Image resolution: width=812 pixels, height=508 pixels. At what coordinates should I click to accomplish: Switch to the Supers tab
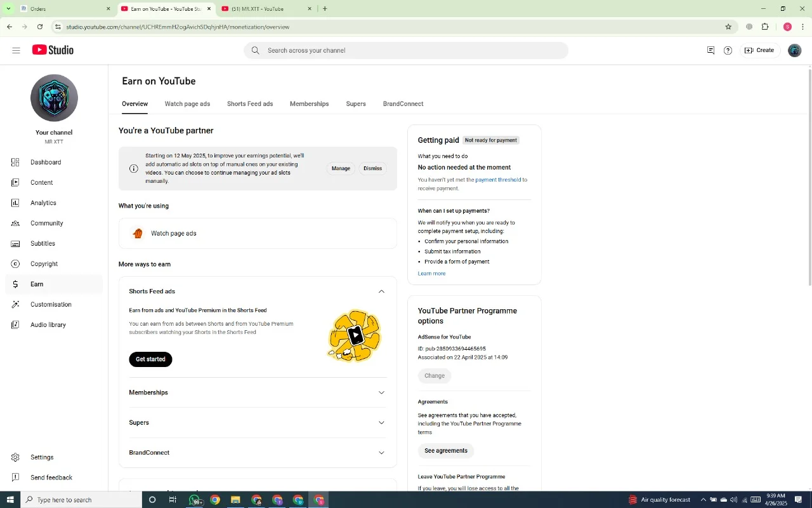click(x=356, y=104)
